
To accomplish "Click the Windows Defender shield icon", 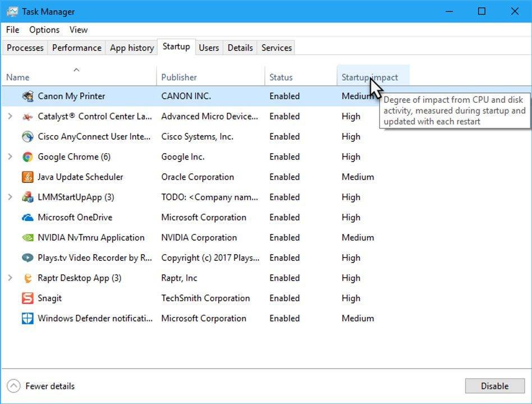I will [28, 319].
